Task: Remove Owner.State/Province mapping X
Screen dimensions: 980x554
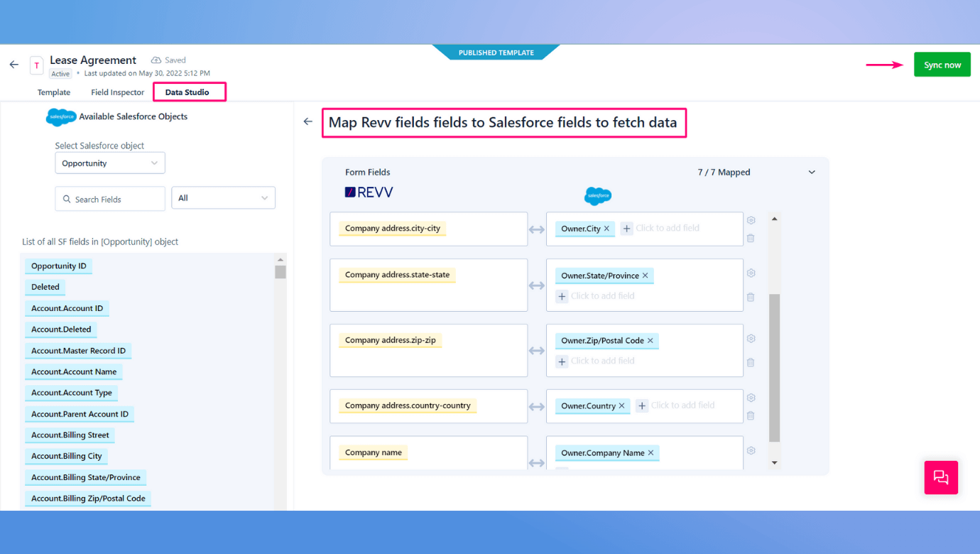Action: click(645, 276)
